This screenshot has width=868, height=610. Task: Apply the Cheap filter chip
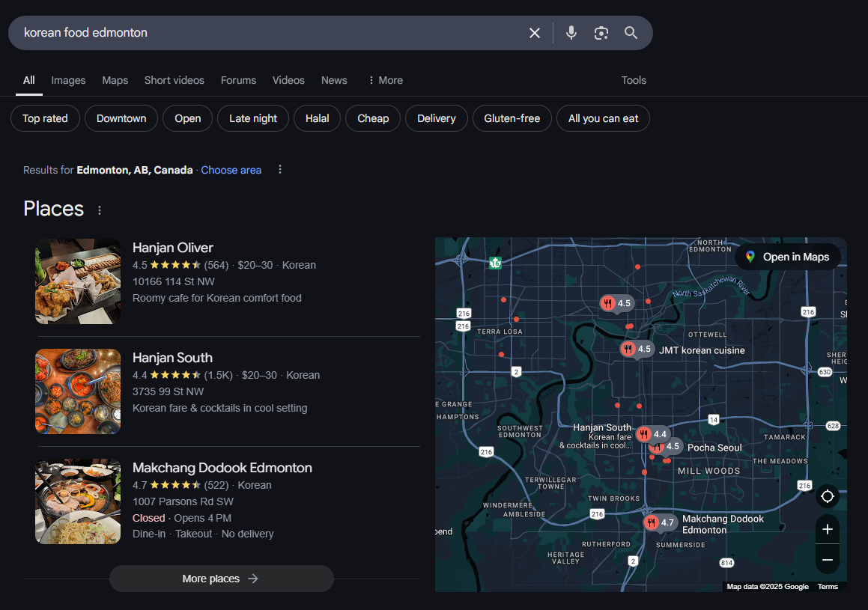373,118
